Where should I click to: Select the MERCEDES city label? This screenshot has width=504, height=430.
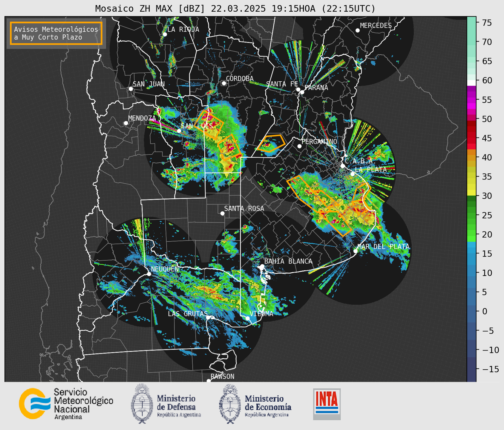click(x=376, y=26)
